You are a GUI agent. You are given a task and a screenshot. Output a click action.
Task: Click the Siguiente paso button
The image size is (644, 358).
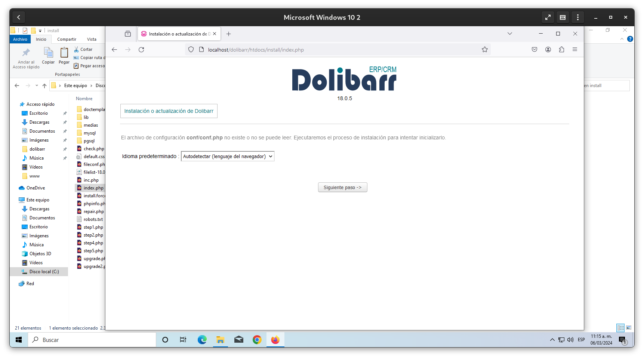coord(342,188)
